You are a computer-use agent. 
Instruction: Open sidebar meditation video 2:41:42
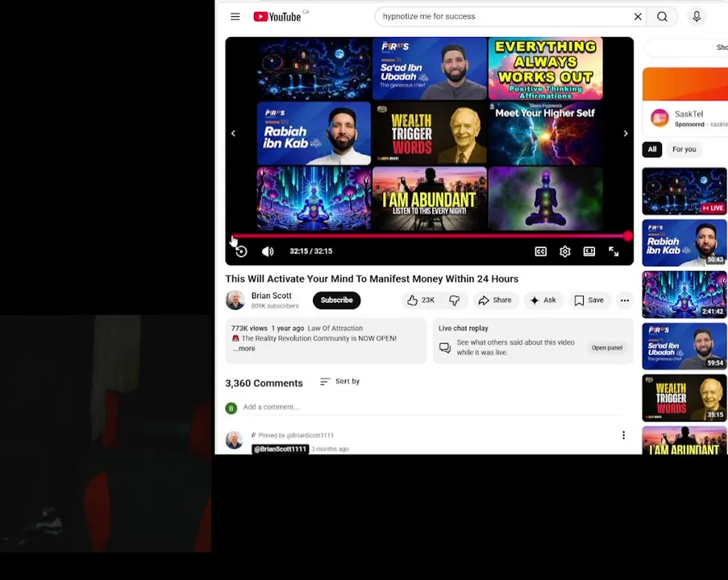coord(684,294)
